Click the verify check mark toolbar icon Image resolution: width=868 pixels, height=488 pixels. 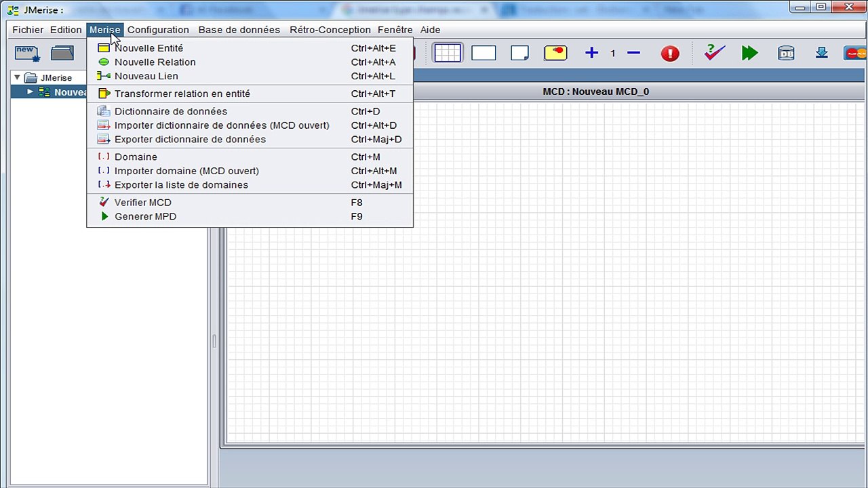click(x=714, y=53)
